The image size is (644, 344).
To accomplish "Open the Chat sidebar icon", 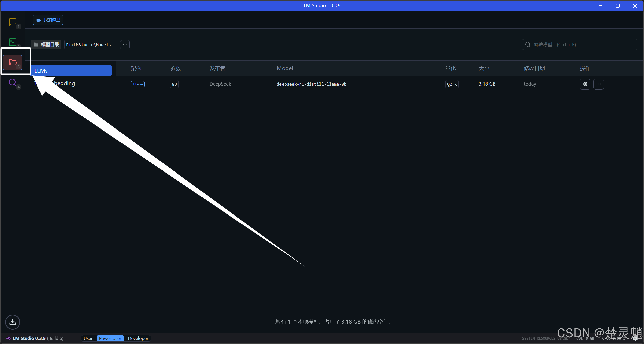I will [12, 22].
